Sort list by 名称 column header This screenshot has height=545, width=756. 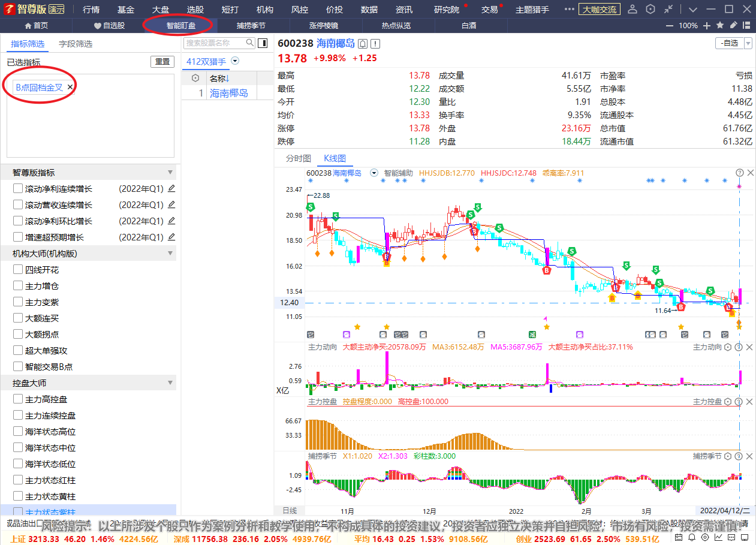(219, 78)
